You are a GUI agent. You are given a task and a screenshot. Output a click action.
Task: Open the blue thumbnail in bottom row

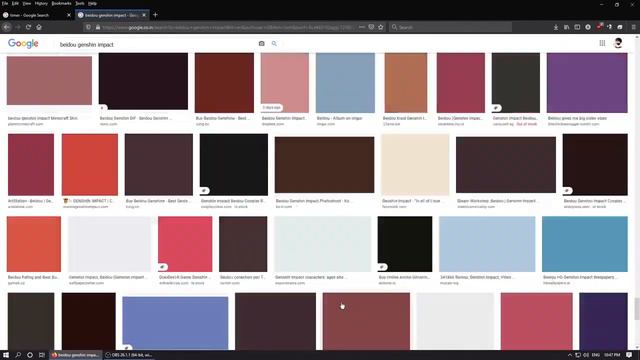(x=175, y=322)
